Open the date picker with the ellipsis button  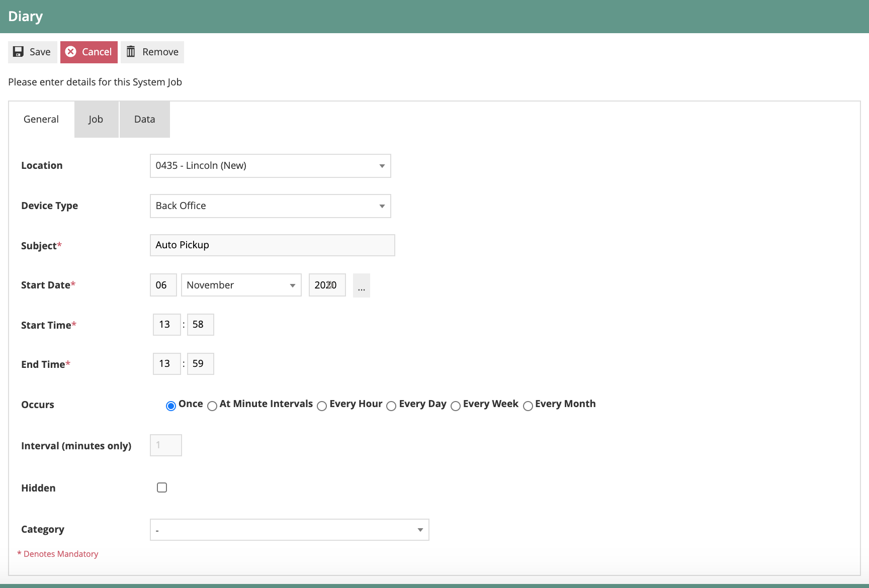click(361, 285)
